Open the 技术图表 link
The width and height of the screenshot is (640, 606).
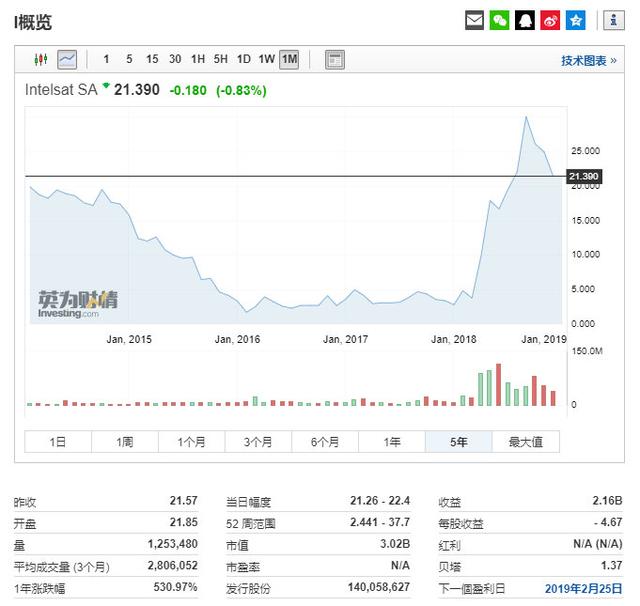[588, 61]
